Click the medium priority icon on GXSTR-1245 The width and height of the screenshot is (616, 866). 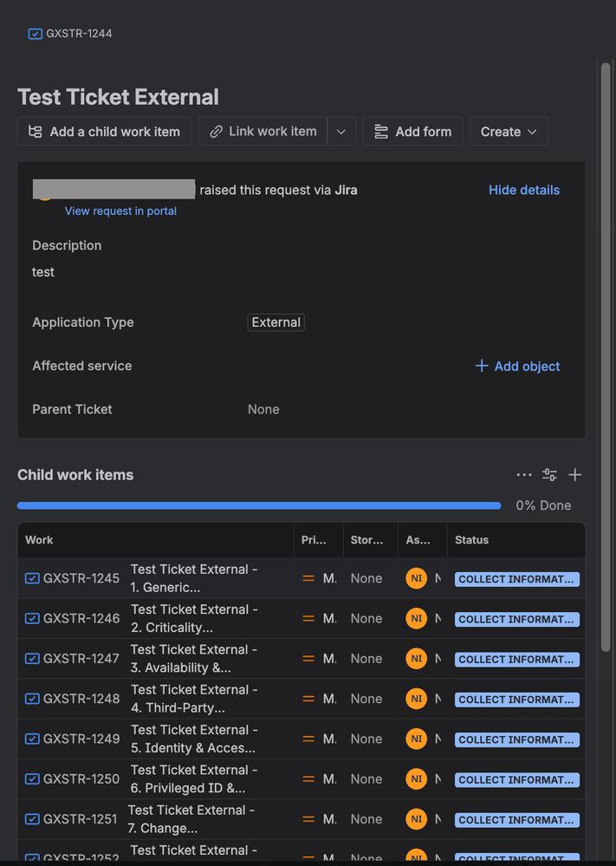point(308,578)
